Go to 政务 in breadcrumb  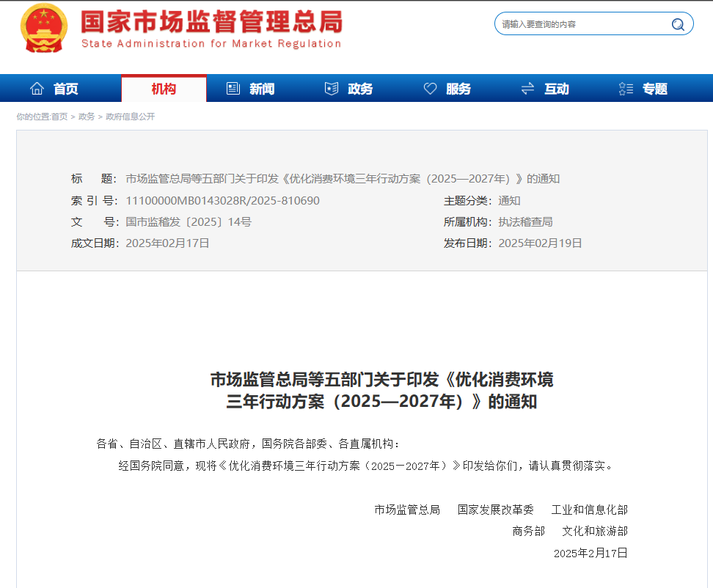pyautogui.click(x=87, y=117)
